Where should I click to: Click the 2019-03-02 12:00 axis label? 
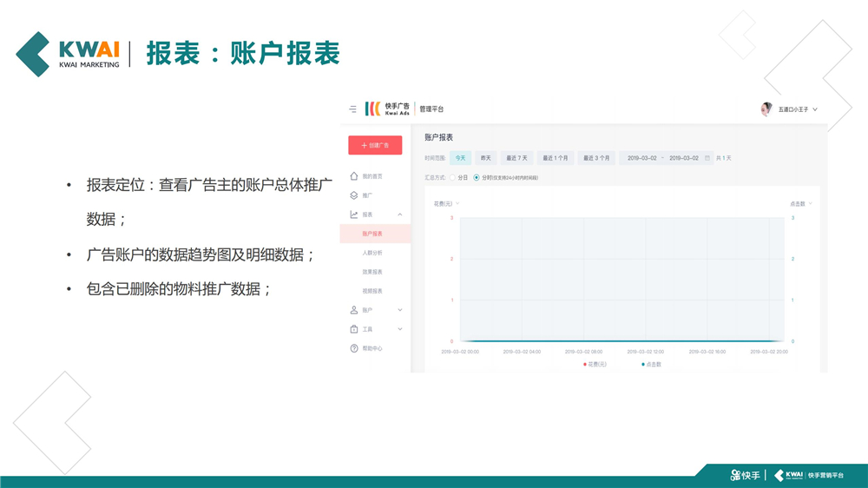(646, 352)
